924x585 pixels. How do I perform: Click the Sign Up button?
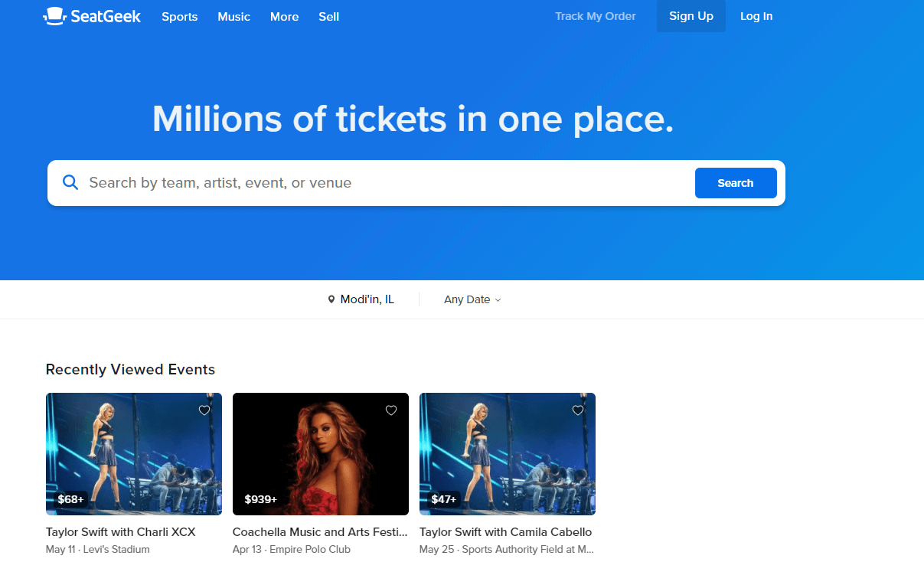tap(691, 16)
